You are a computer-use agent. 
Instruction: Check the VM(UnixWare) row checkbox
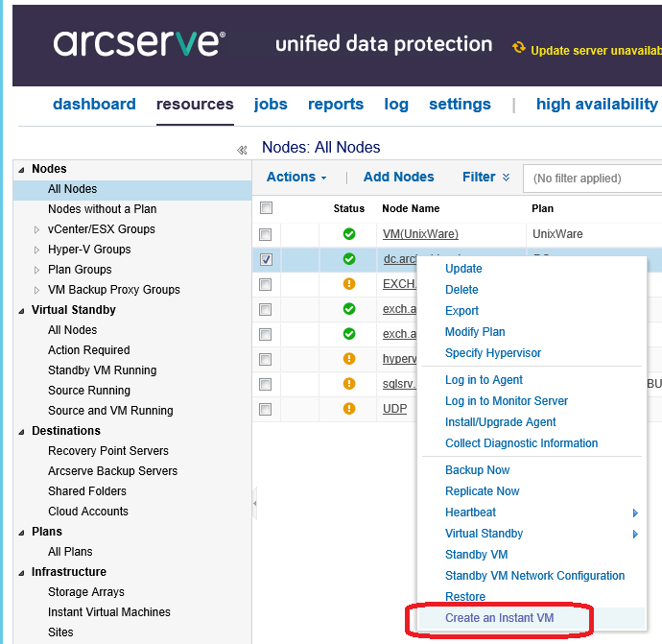coord(266,234)
